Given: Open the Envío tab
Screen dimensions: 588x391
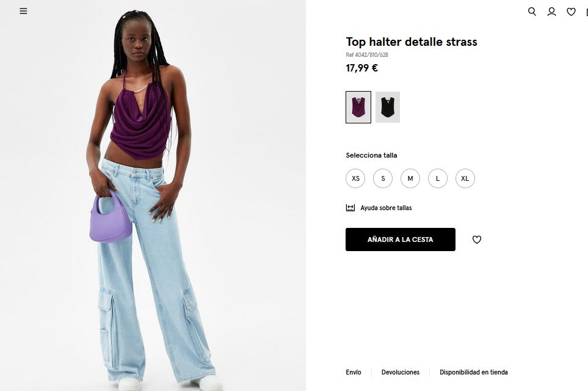Looking at the screenshot, I should pos(354,372).
